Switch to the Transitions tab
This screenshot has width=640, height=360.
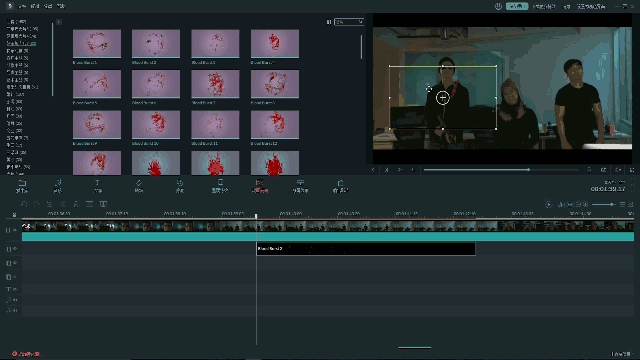click(x=139, y=186)
